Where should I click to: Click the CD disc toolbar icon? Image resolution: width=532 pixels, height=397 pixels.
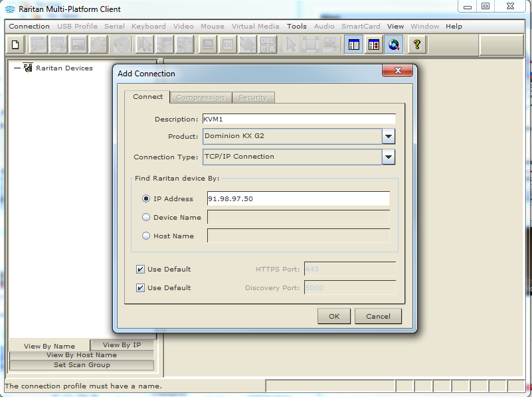(x=122, y=44)
